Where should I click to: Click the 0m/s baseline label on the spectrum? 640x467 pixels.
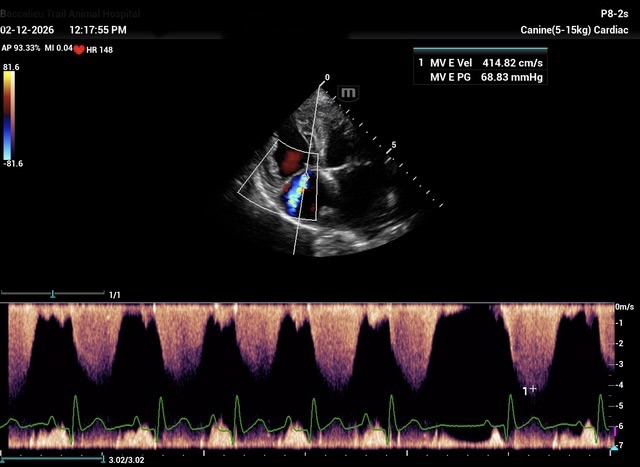click(624, 307)
